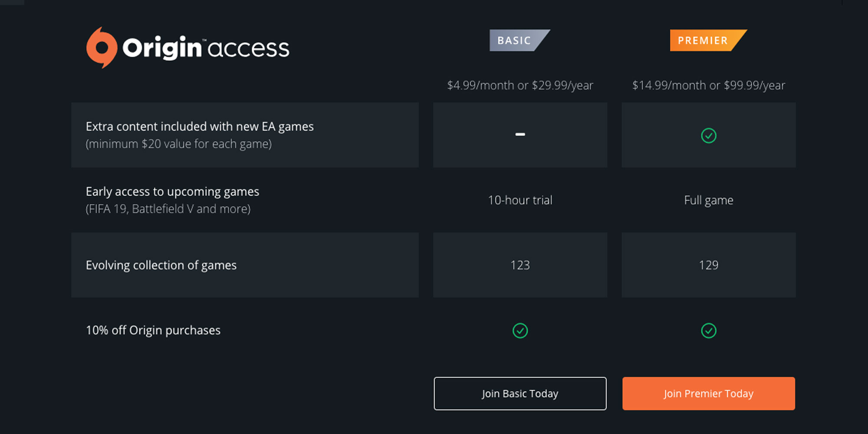Click the Premier plan pricing text
The width and height of the screenshot is (868, 434).
pos(708,85)
